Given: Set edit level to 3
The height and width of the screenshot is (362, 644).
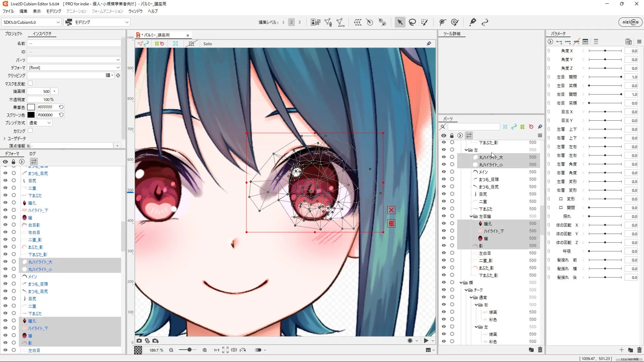Looking at the screenshot, I should click(299, 22).
